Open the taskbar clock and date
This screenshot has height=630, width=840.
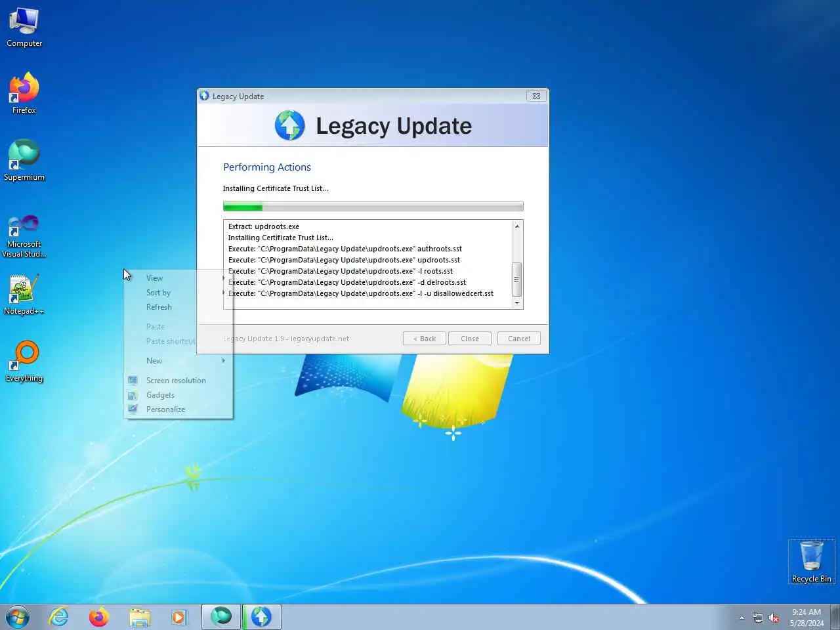click(807, 618)
